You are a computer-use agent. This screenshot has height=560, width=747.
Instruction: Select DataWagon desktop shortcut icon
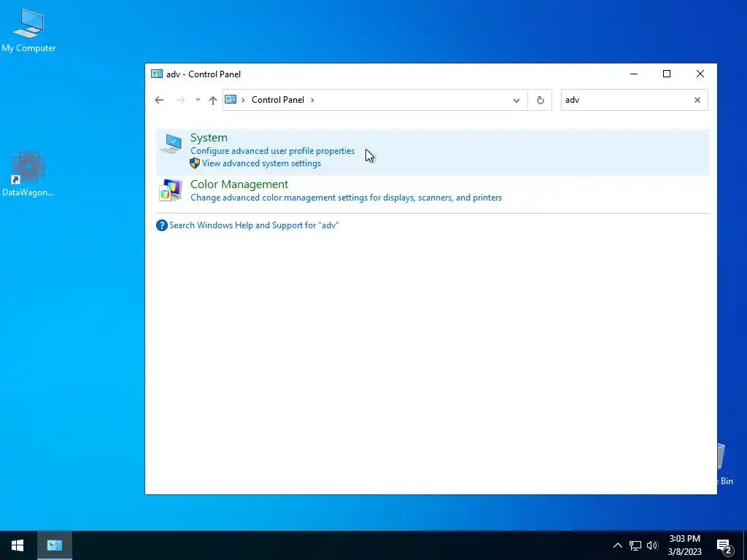(x=28, y=174)
